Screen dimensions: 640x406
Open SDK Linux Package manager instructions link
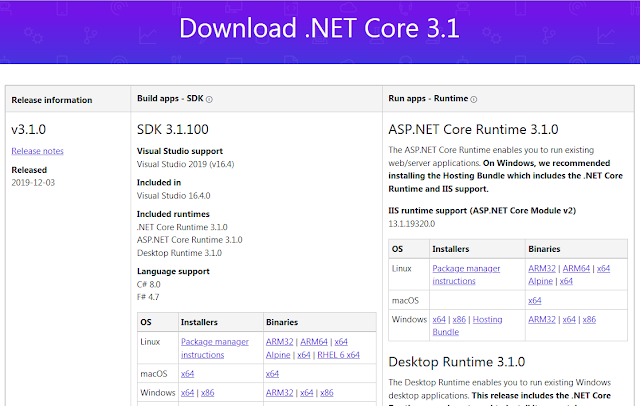pos(215,348)
